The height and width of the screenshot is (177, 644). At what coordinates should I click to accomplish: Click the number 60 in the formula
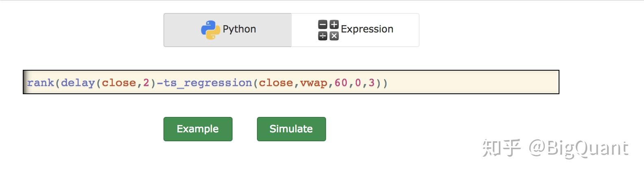[341, 83]
